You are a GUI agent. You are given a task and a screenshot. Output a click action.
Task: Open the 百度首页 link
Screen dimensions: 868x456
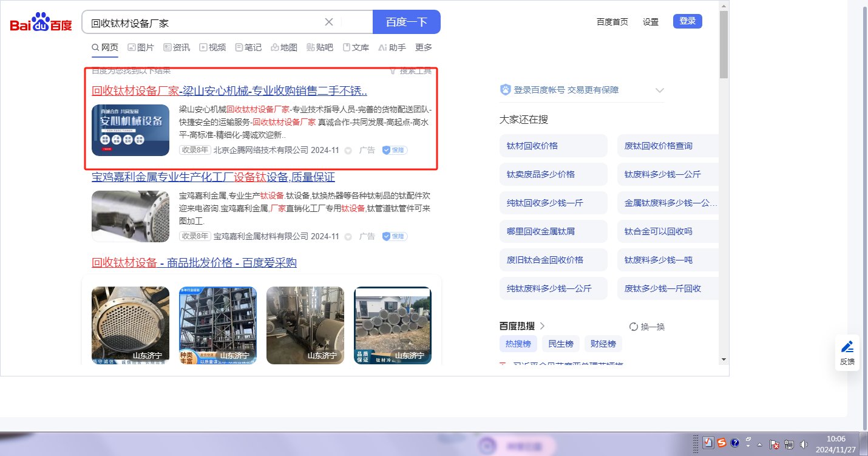[x=612, y=22]
